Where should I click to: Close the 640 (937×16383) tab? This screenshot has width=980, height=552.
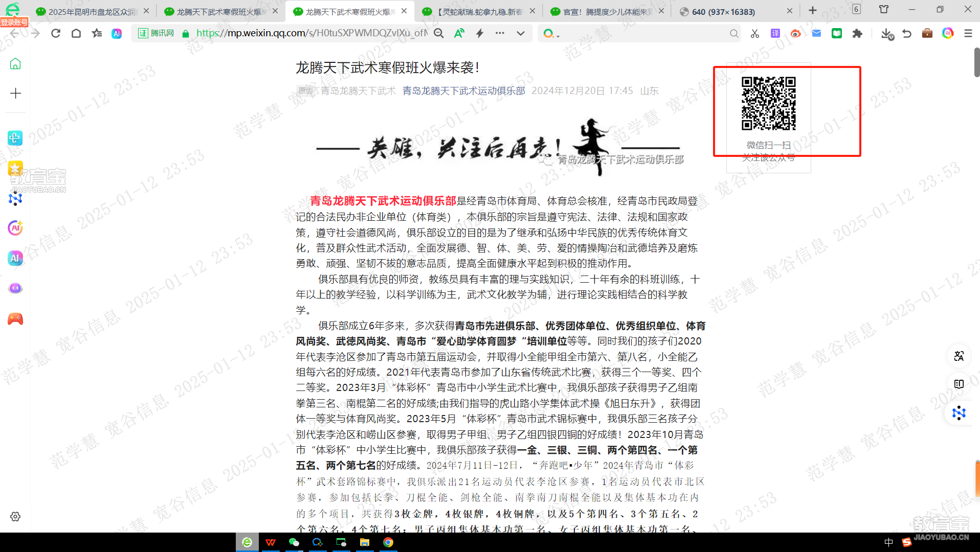[789, 11]
